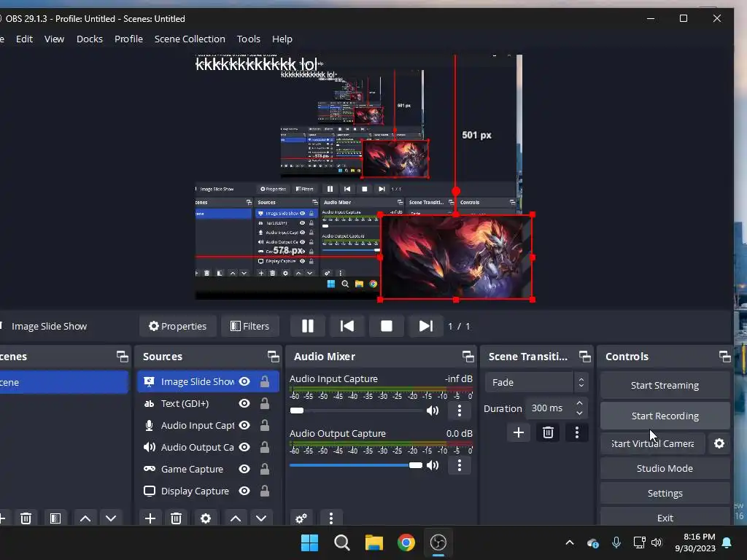Open Audio Mixer toolbar options menu

pos(331,518)
